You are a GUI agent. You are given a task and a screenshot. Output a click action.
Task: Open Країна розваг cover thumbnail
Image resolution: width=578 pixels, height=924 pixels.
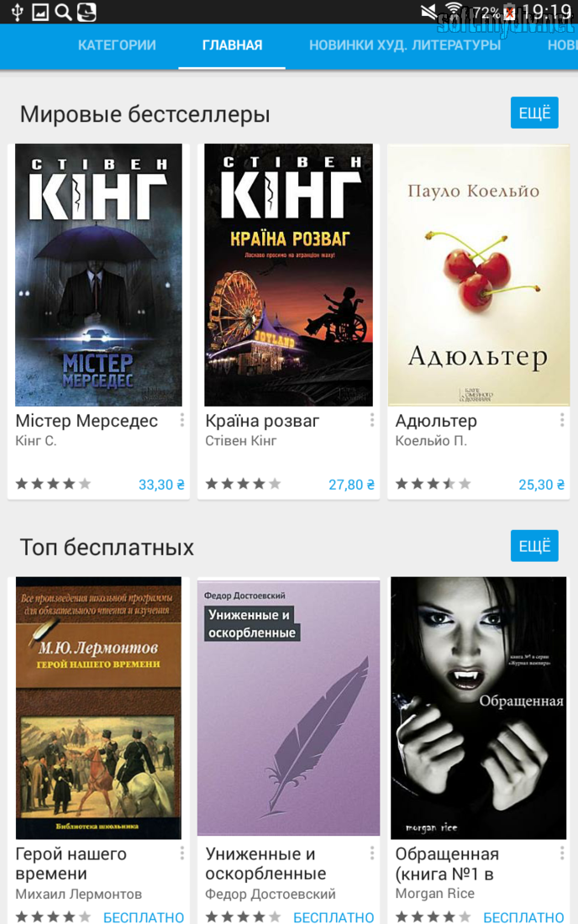(289, 275)
